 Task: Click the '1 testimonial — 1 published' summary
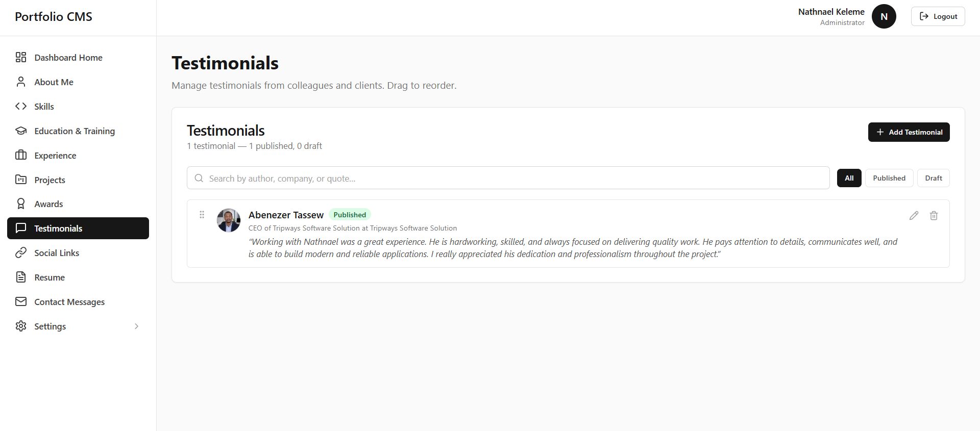254,146
